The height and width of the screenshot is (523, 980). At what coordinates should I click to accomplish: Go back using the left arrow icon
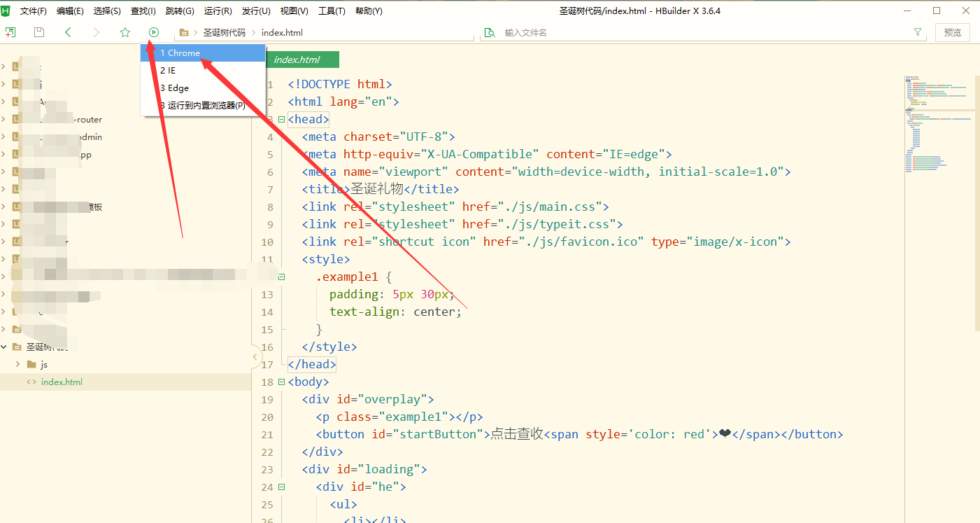tap(68, 32)
